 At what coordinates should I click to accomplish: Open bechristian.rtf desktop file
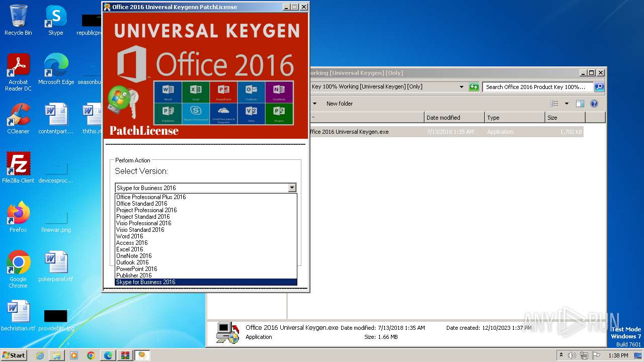click(x=18, y=316)
